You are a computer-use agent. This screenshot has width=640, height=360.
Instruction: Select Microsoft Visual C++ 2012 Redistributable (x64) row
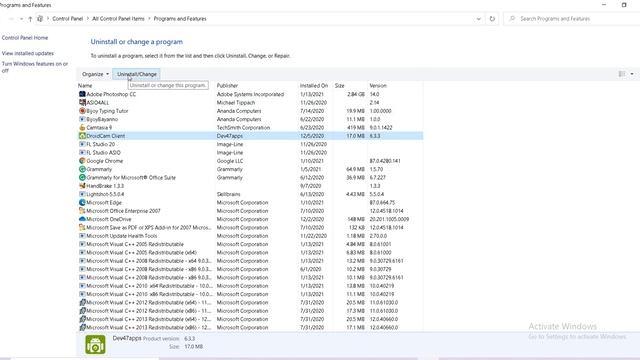(x=250, y=303)
